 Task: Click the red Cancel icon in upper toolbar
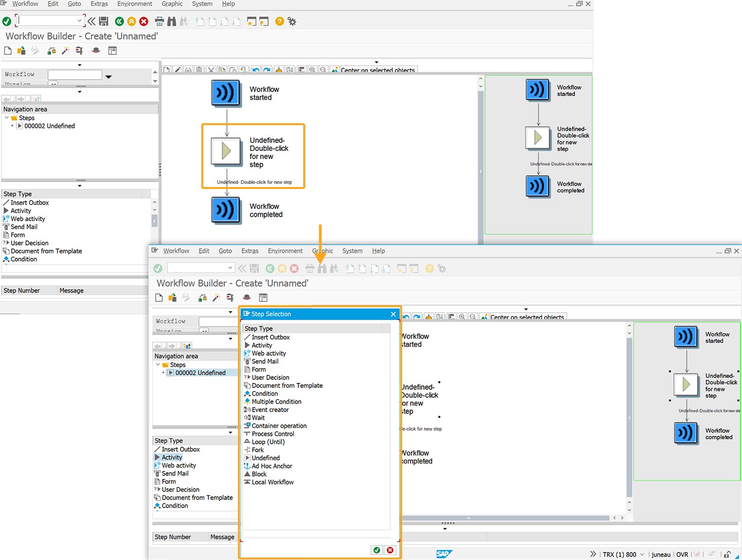pyautogui.click(x=144, y=21)
